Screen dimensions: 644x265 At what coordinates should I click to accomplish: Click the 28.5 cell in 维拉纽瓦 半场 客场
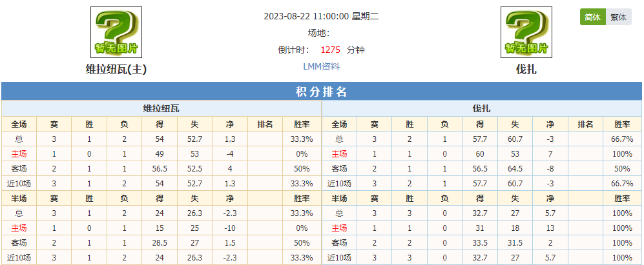pos(160,243)
